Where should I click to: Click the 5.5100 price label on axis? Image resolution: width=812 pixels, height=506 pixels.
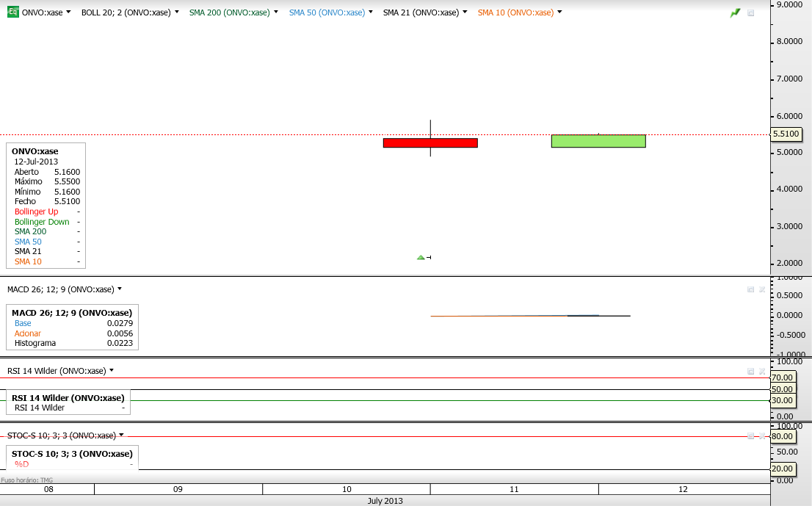786,134
